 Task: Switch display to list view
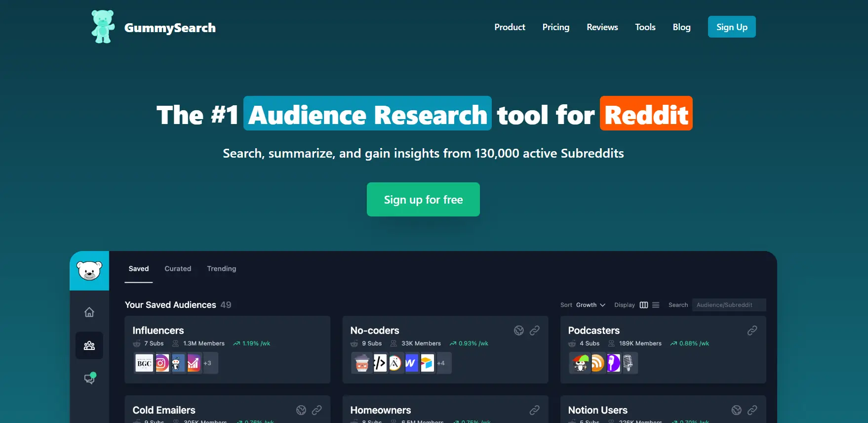click(656, 305)
